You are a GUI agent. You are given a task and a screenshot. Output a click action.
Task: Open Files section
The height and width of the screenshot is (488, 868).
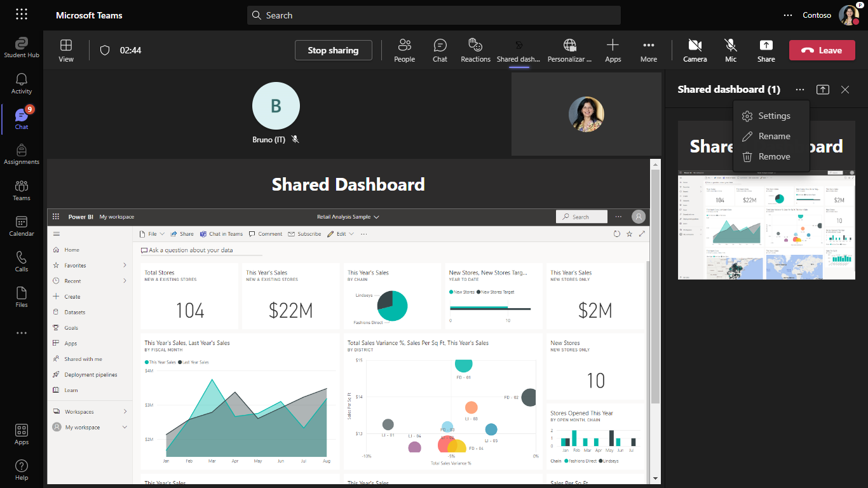[22, 297]
